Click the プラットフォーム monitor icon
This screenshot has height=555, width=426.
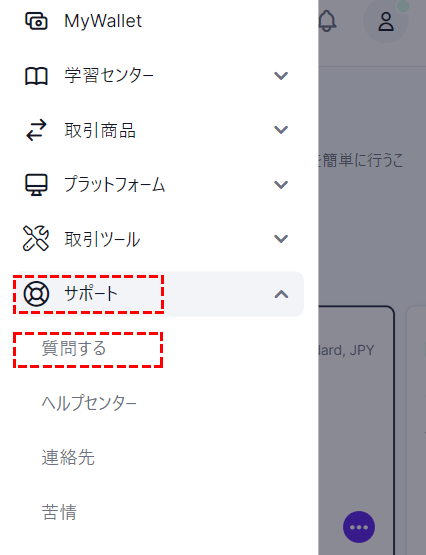36,185
